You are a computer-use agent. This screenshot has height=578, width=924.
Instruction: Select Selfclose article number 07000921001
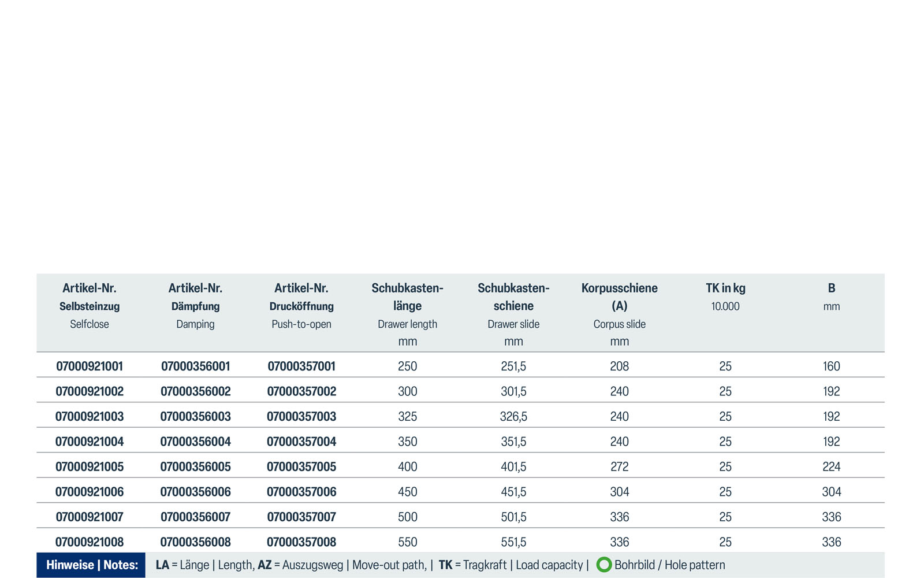pos(90,366)
